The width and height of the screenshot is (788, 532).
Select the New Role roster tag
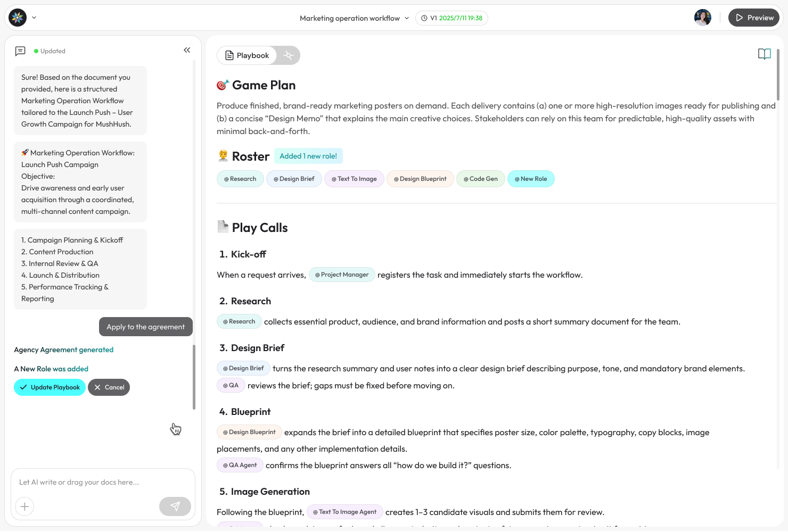531,179
